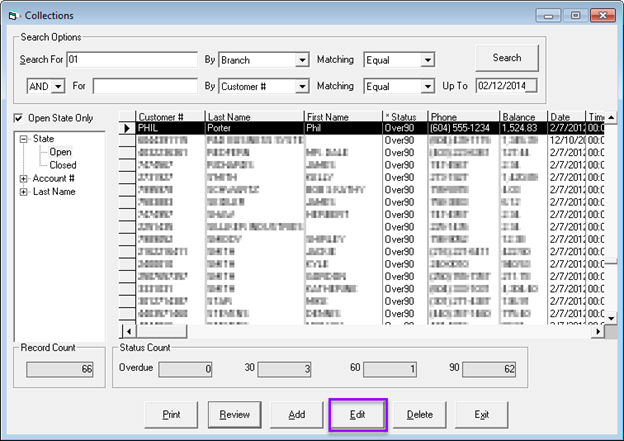Click the Add button
Screen dimensions: 624x441
pos(296,415)
